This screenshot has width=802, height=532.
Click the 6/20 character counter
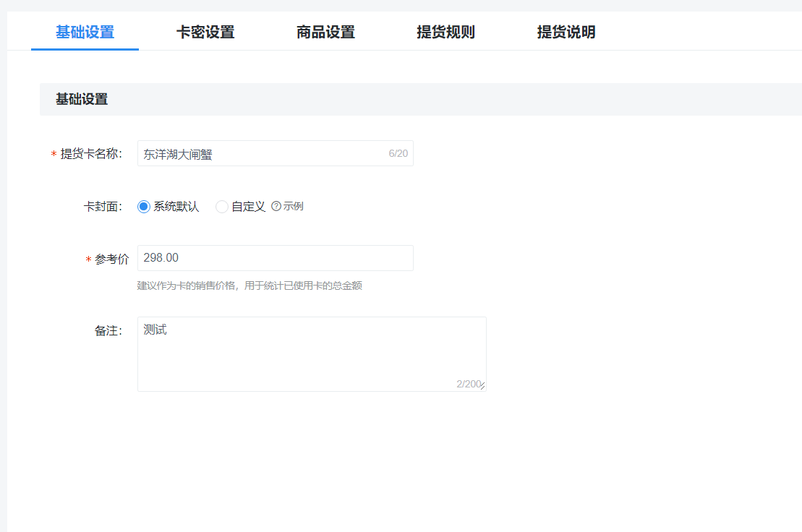(x=398, y=153)
